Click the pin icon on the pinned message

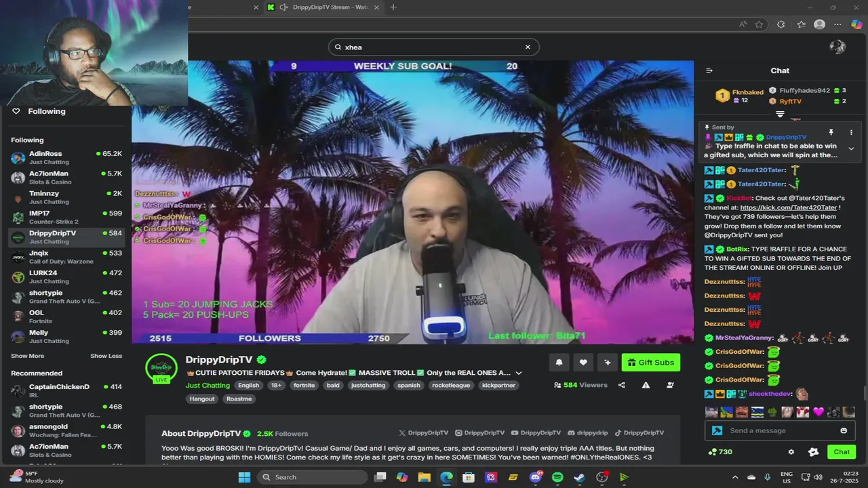pyautogui.click(x=831, y=132)
